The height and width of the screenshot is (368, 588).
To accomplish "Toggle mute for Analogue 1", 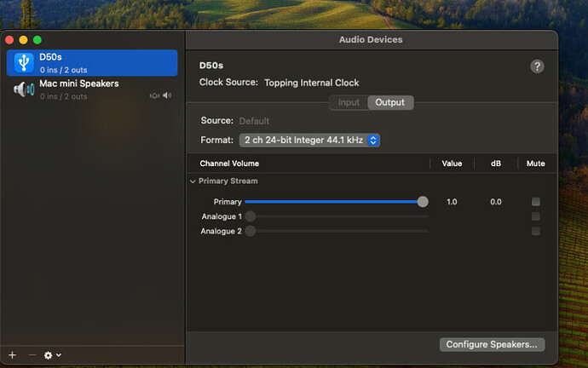I will pos(535,216).
